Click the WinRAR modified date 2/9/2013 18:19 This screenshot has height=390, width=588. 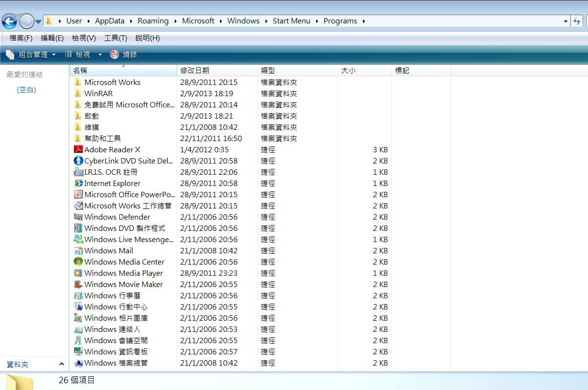[206, 93]
